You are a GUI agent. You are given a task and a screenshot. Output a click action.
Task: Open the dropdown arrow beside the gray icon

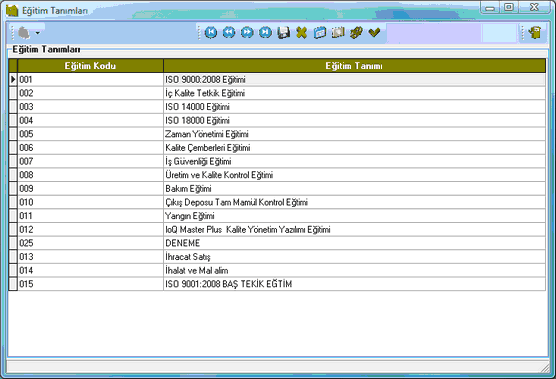(38, 33)
